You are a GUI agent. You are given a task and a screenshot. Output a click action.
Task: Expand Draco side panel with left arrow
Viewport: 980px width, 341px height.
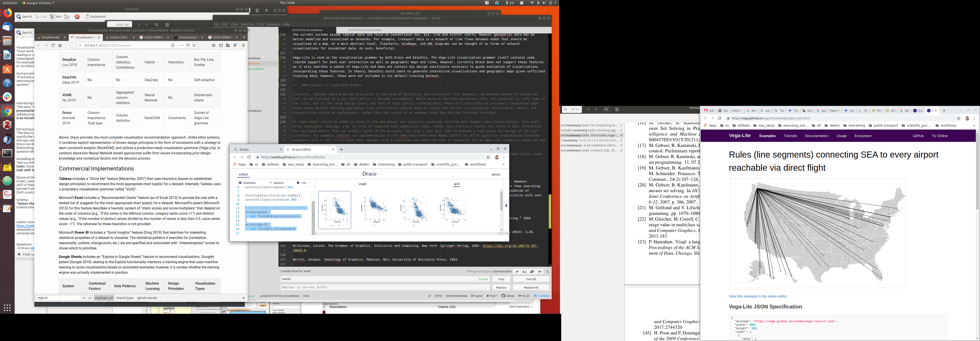coord(506,205)
